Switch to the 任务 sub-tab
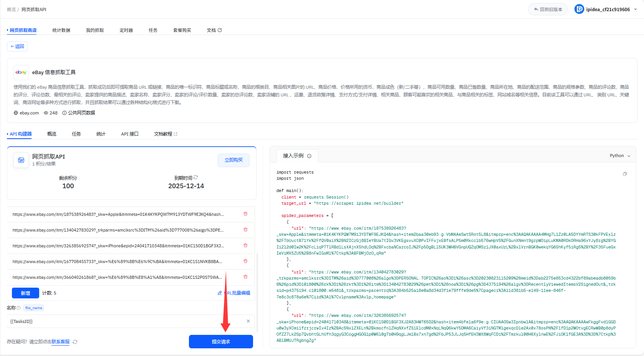 coord(76,134)
